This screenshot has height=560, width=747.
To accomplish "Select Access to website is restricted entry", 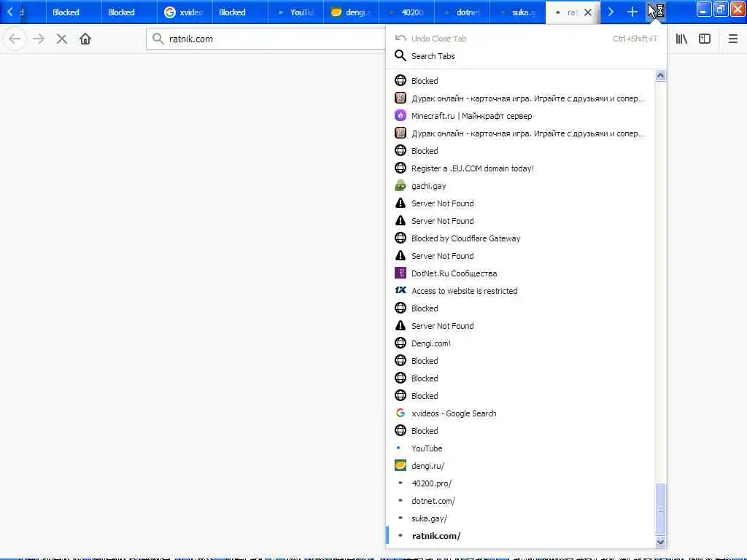I will [521, 290].
